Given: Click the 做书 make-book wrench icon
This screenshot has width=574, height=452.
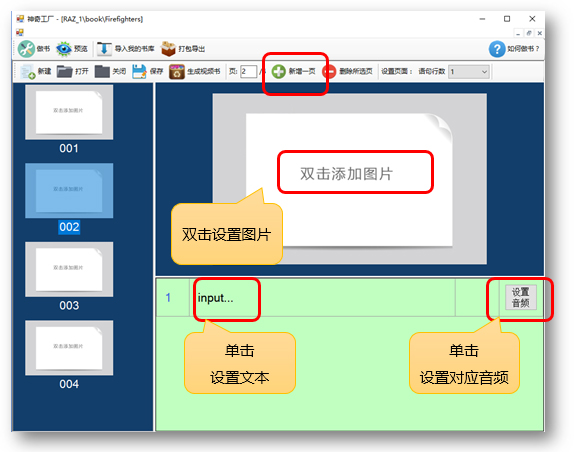Looking at the screenshot, I should click(x=26, y=49).
